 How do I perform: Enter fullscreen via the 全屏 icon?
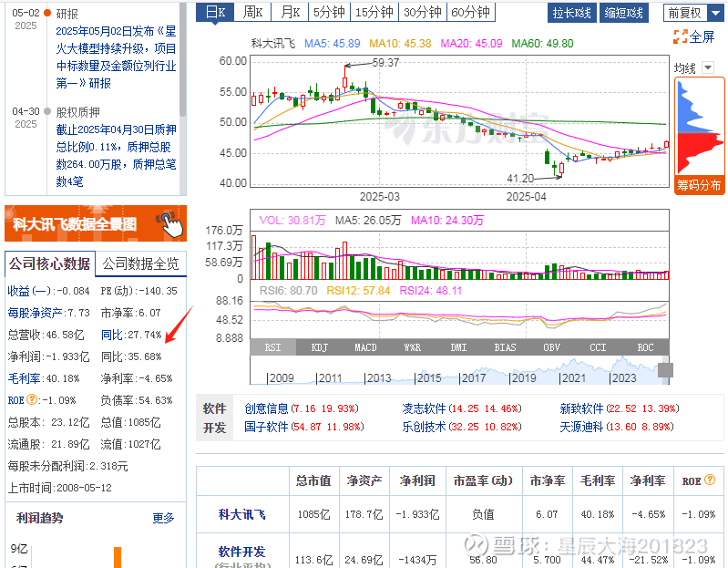click(x=694, y=36)
